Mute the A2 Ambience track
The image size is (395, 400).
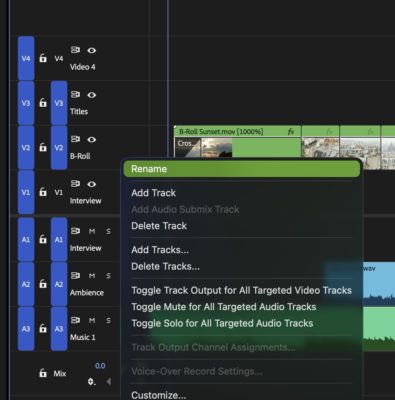(92, 276)
